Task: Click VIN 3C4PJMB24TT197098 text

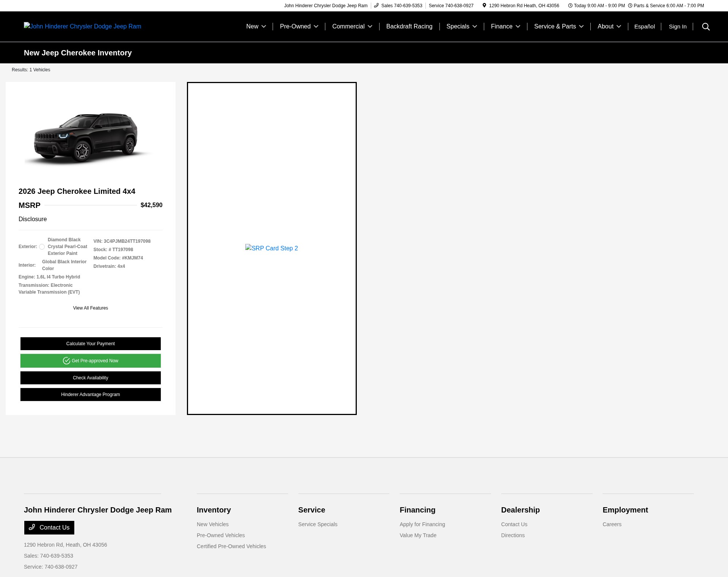Action: point(122,241)
